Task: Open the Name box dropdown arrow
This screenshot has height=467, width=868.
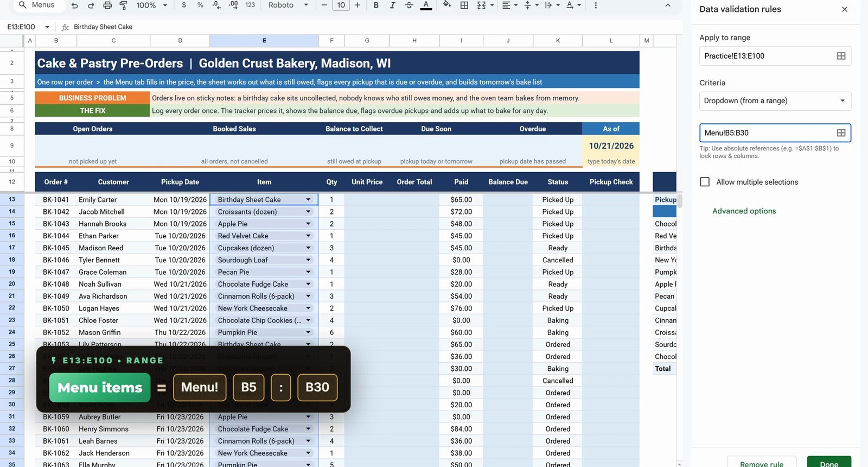Action: click(47, 27)
